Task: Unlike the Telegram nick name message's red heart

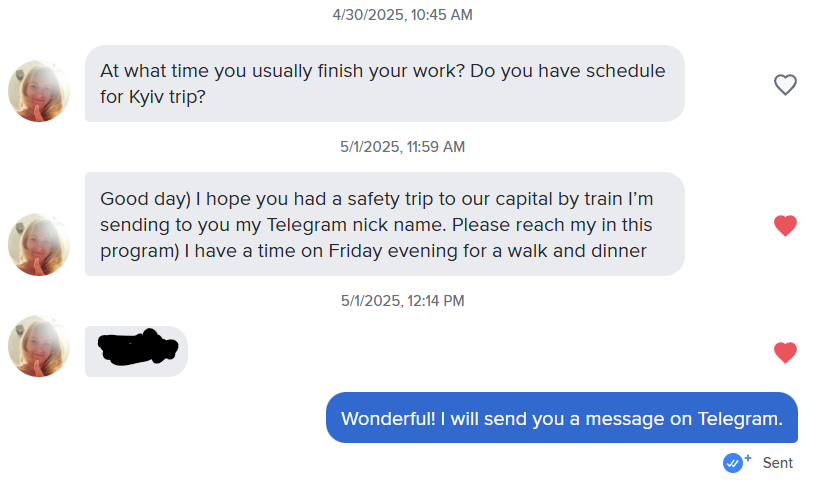Action: tap(785, 225)
